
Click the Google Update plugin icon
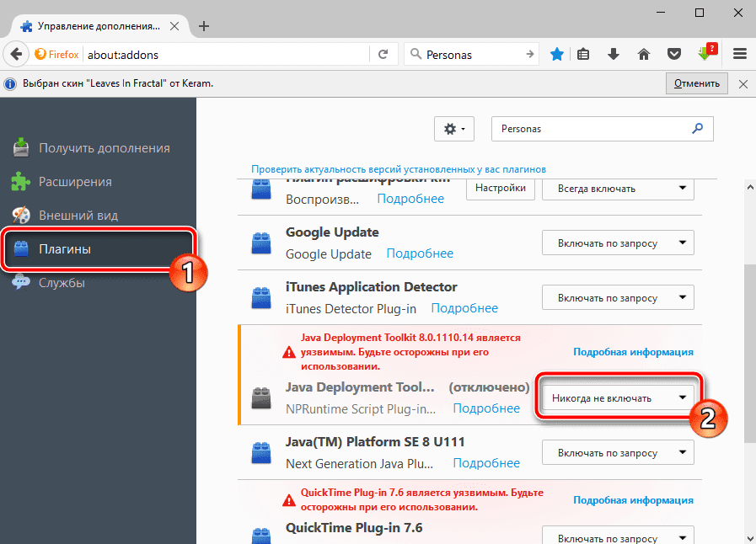tap(261, 243)
